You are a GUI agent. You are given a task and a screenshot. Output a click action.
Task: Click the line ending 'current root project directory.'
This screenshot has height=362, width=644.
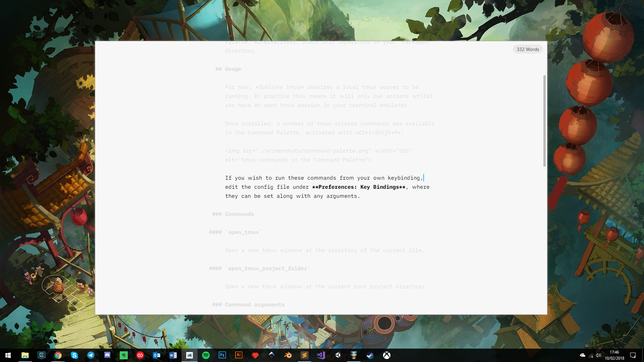[x=326, y=287]
